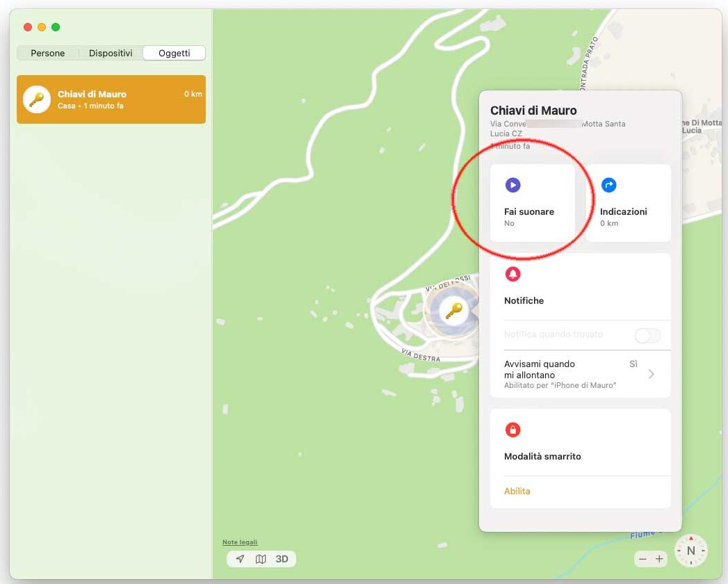
Task: Open Avvisami quando mi allontano settings
Action: [581, 374]
